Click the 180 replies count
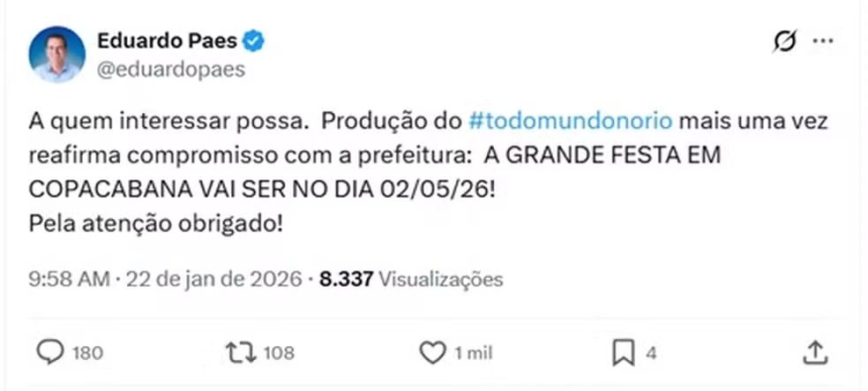 click(x=87, y=354)
